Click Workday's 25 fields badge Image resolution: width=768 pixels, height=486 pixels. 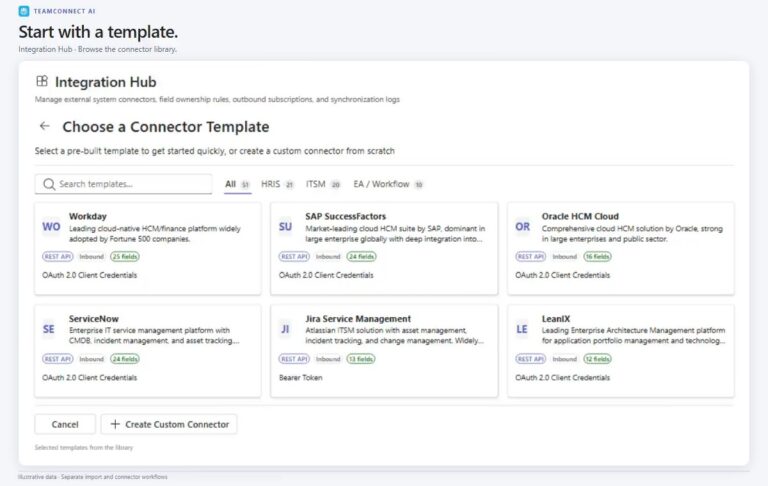[125, 256]
